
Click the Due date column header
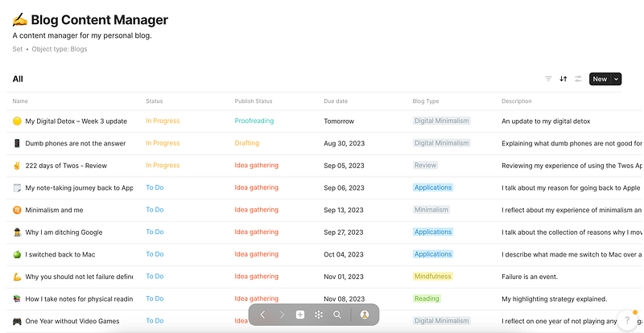tap(336, 101)
